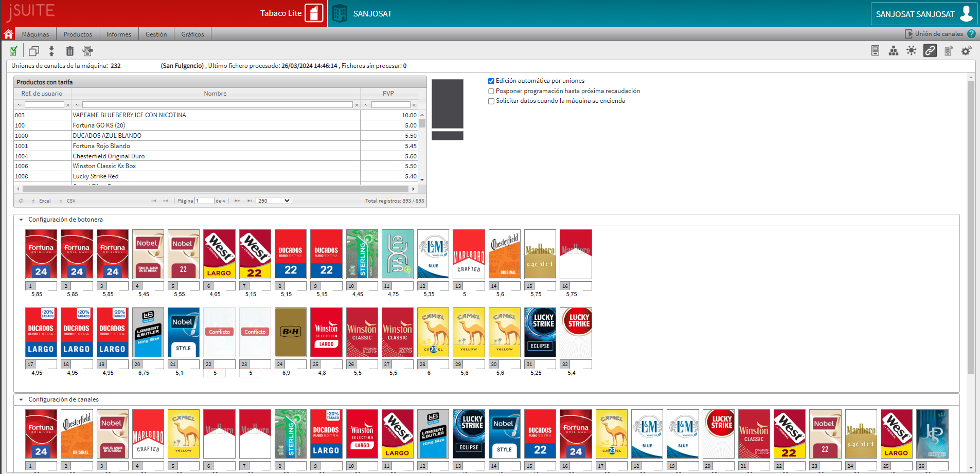Image resolution: width=980 pixels, height=474 pixels.
Task: Collapse the Configuración de canales section
Action: click(x=21, y=399)
